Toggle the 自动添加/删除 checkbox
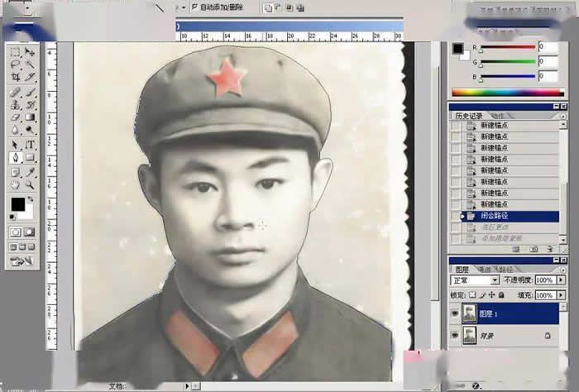The height and width of the screenshot is (392, 579). tap(194, 7)
